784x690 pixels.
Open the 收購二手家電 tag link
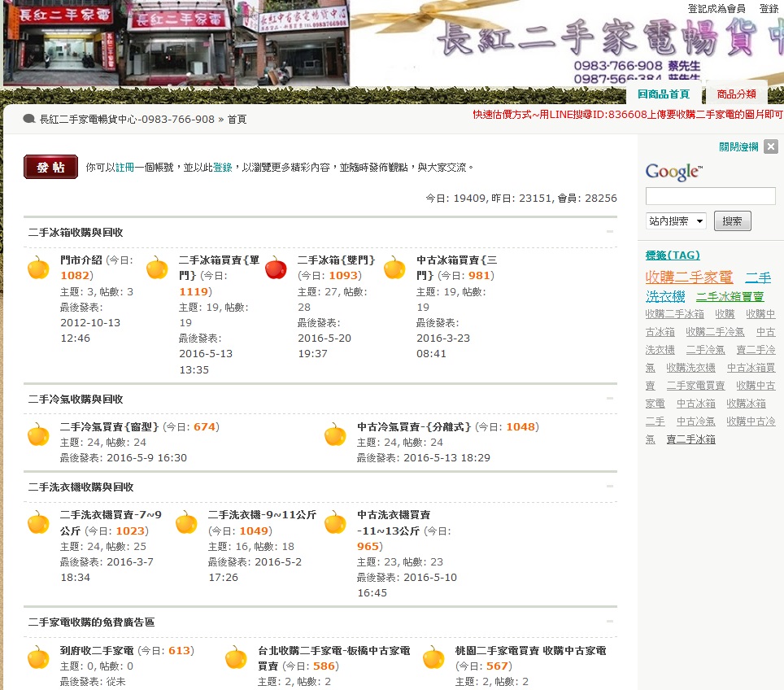(x=689, y=277)
